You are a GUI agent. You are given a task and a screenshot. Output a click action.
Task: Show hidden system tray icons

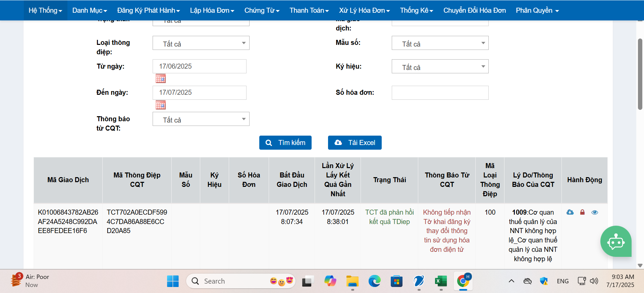(512, 281)
